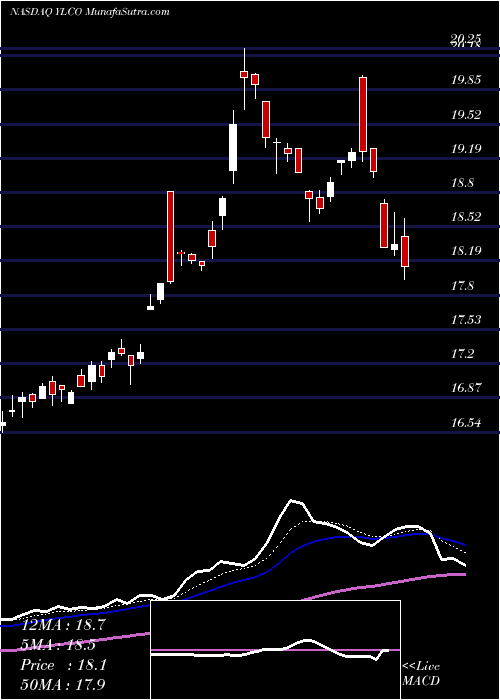The height and width of the screenshot is (700, 500).
Task: Click the Price : 18.1 legend text
Action: tap(63, 665)
